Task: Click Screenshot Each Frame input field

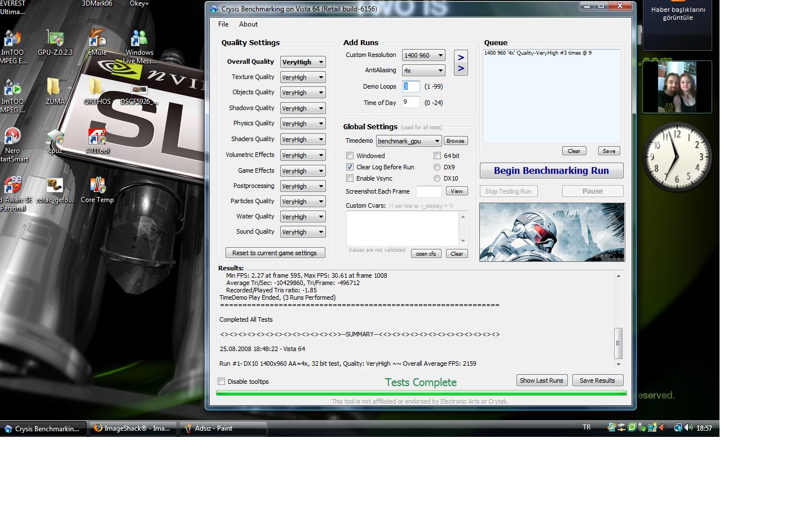Action: pos(429,191)
